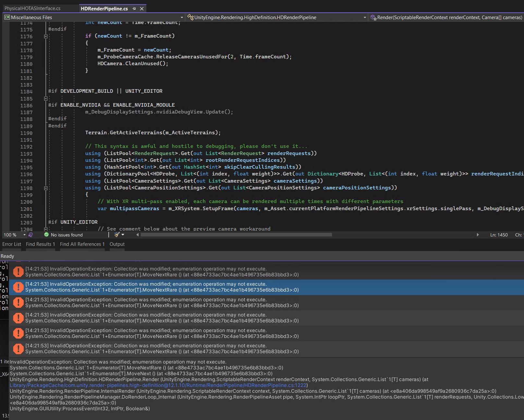Image resolution: width=524 pixels, height=420 pixels.
Task: Click the IntelliCode brain icon in status bar
Action: click(x=31, y=234)
